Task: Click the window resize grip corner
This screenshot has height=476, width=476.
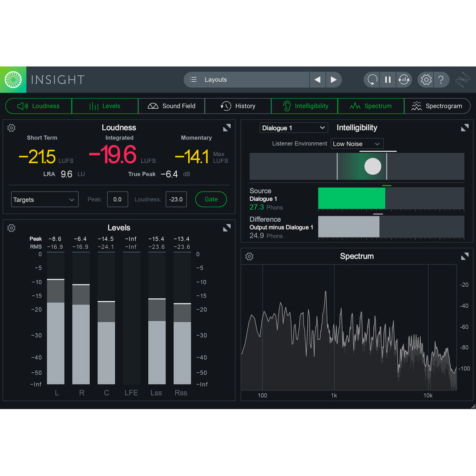Action: (x=473, y=406)
